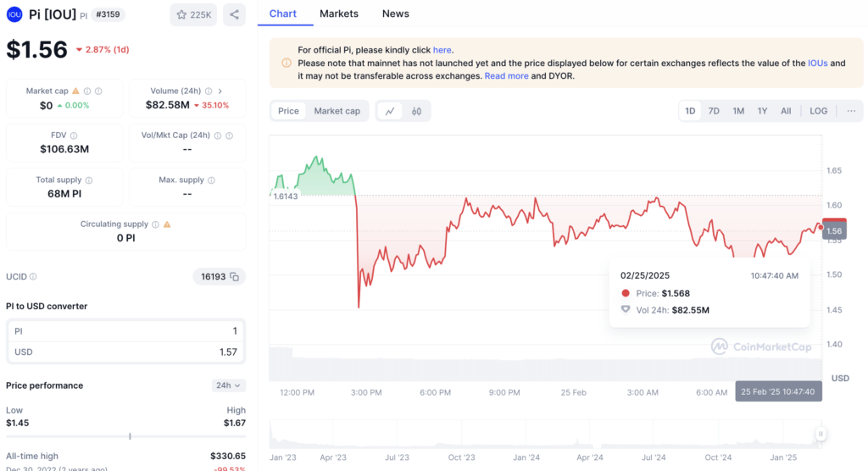Open second Vol/Mkt Cap info icon
868x471 pixels.
229,136
